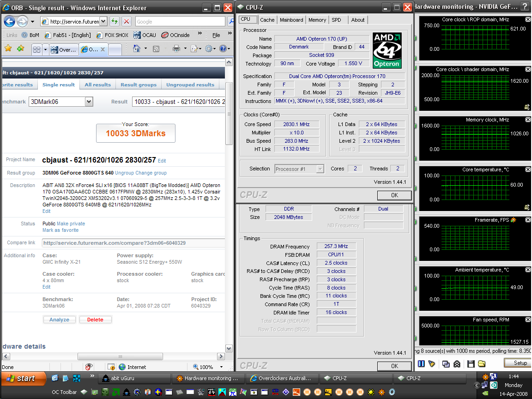Open Favorites Center via the yellow star
The height and width of the screenshot is (399, 532).
8,48
